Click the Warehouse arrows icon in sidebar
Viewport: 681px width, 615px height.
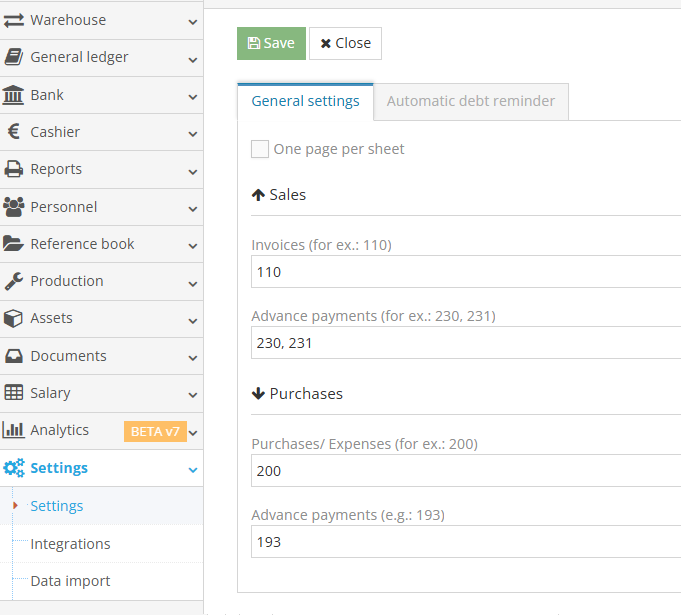click(x=14, y=20)
